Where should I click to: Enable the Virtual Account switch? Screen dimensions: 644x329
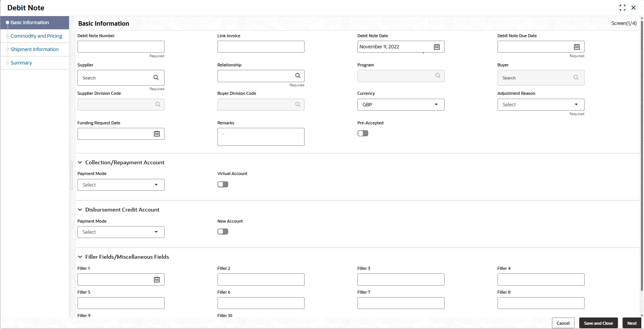point(223,184)
